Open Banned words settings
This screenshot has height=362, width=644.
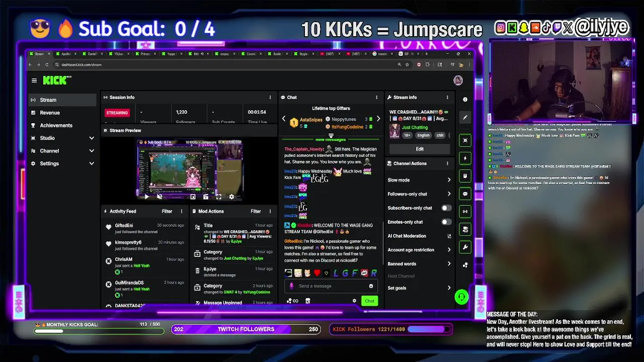pos(419,264)
